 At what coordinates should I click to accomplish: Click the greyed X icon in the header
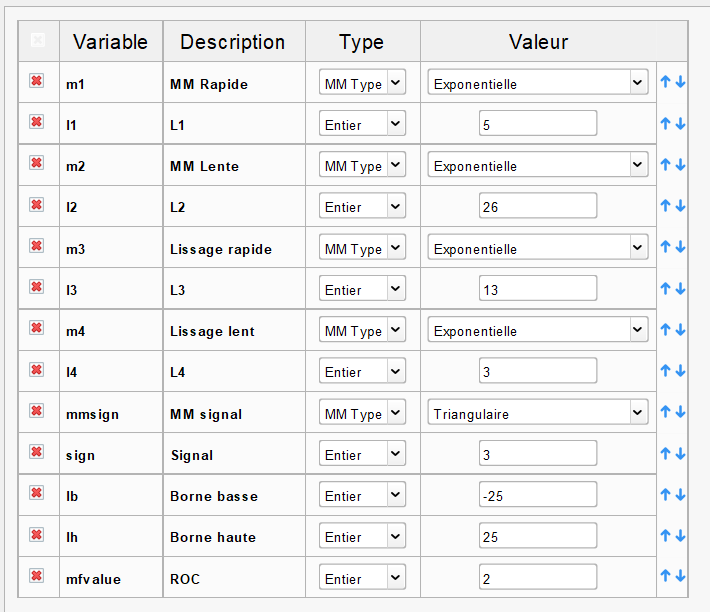(38, 40)
